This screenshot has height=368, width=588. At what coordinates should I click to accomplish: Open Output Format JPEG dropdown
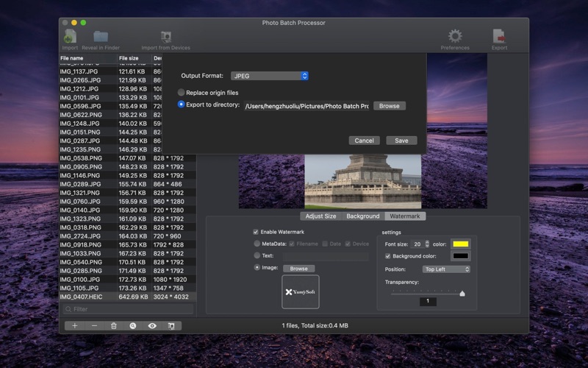pos(269,76)
